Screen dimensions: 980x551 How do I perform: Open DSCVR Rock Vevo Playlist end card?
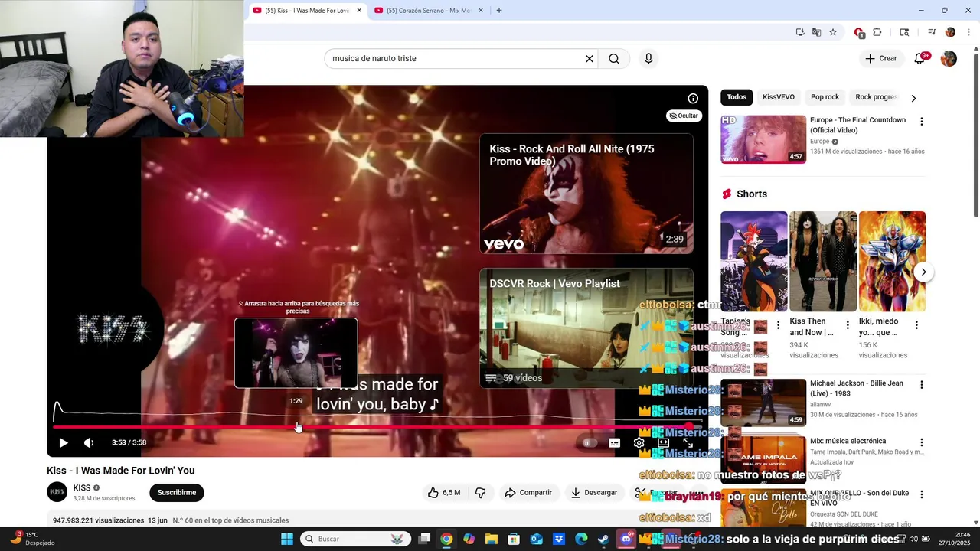pos(586,328)
